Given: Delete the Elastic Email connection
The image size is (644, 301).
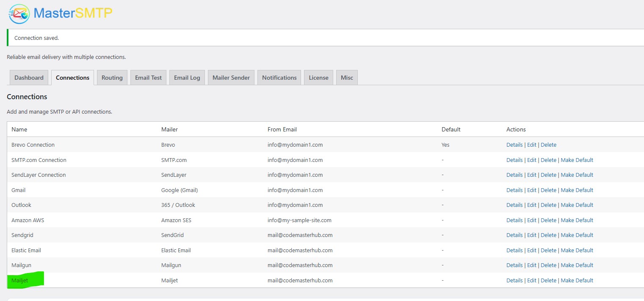Looking at the screenshot, I should tap(548, 251).
